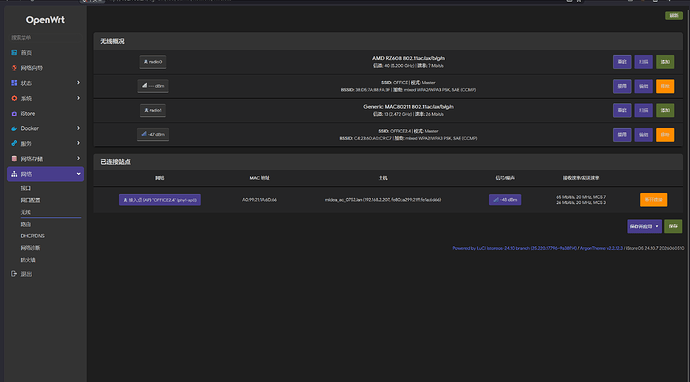Image resolution: width=690 pixels, height=382 pixels.
Task: Click the midea_ac host entry text
Action: [383, 200]
